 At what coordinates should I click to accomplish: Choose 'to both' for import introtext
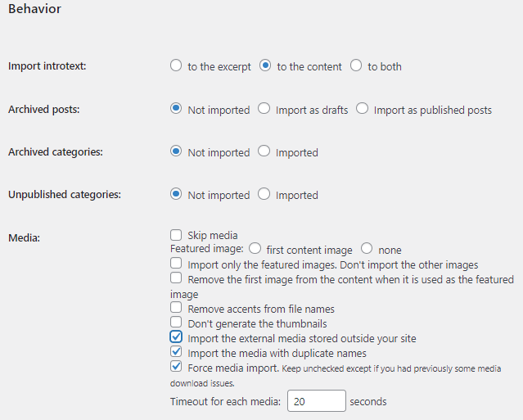356,65
